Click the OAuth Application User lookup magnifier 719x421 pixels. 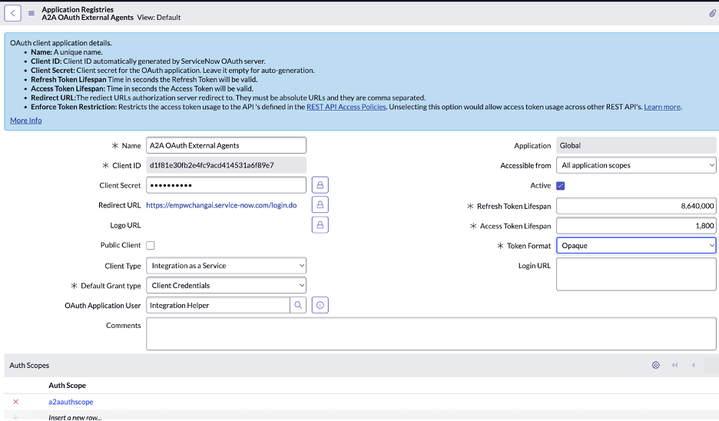coord(298,305)
